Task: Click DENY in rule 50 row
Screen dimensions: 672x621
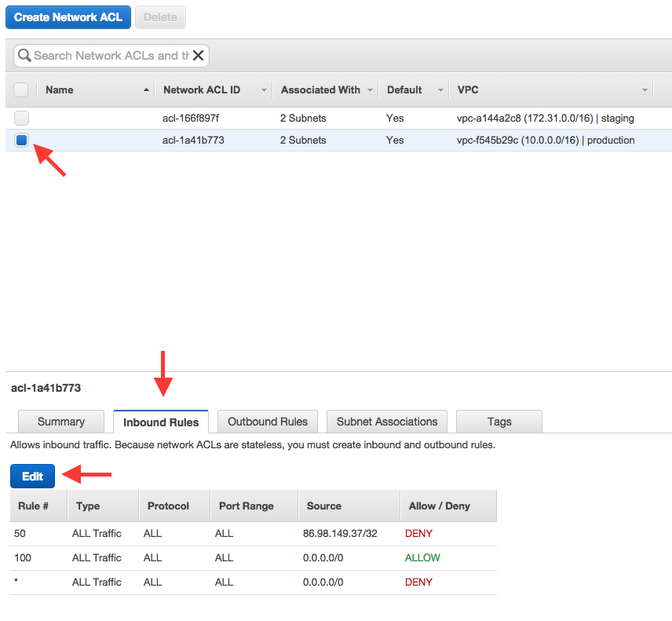Action: click(418, 534)
